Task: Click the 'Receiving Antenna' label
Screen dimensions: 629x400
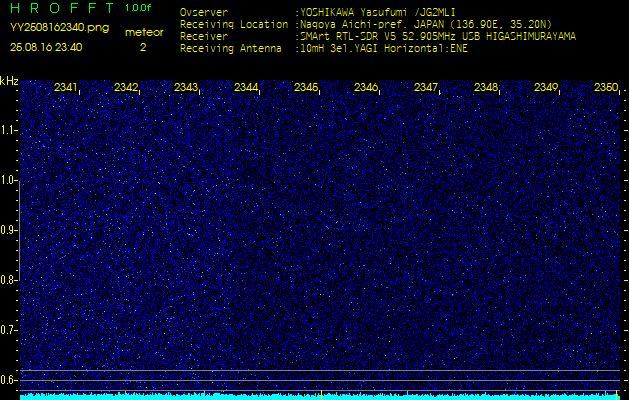Action: pos(231,49)
